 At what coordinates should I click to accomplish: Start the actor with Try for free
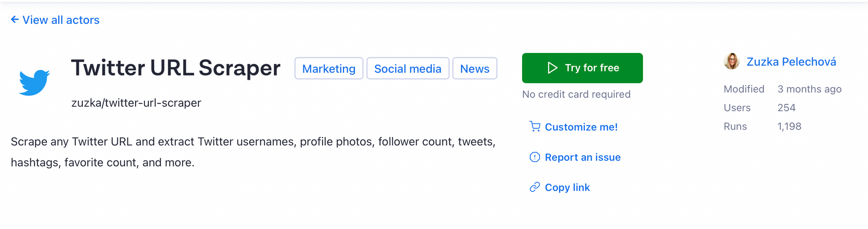582,68
